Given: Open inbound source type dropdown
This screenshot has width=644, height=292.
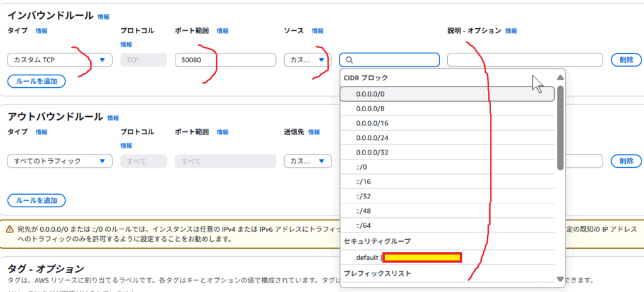Looking at the screenshot, I should (x=308, y=60).
